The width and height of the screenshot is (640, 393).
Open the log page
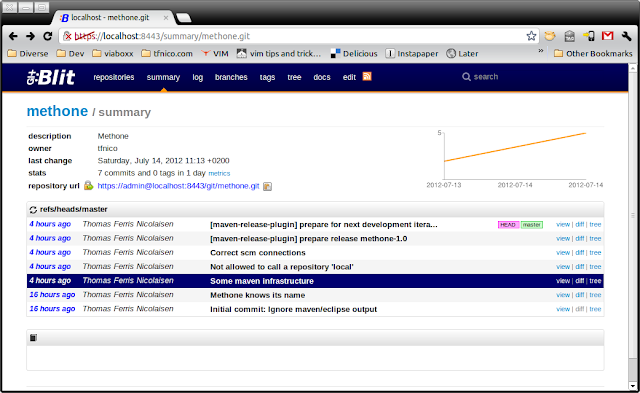click(x=198, y=77)
